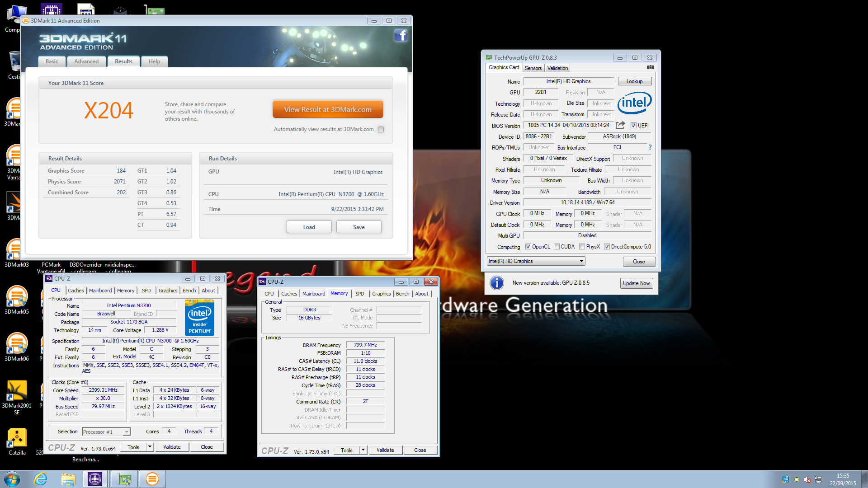Open the Processor #1 selection dropdown
The image size is (868, 488).
(x=106, y=432)
